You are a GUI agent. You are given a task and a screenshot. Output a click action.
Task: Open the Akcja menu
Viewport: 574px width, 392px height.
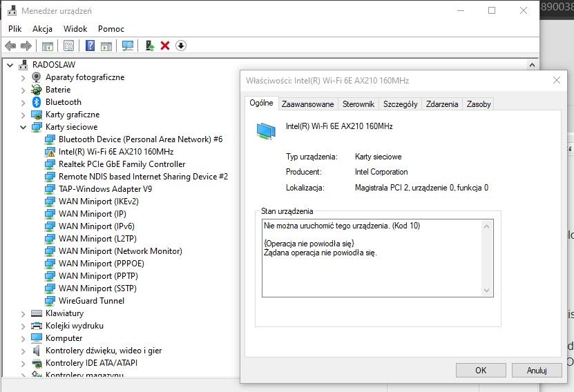point(42,29)
